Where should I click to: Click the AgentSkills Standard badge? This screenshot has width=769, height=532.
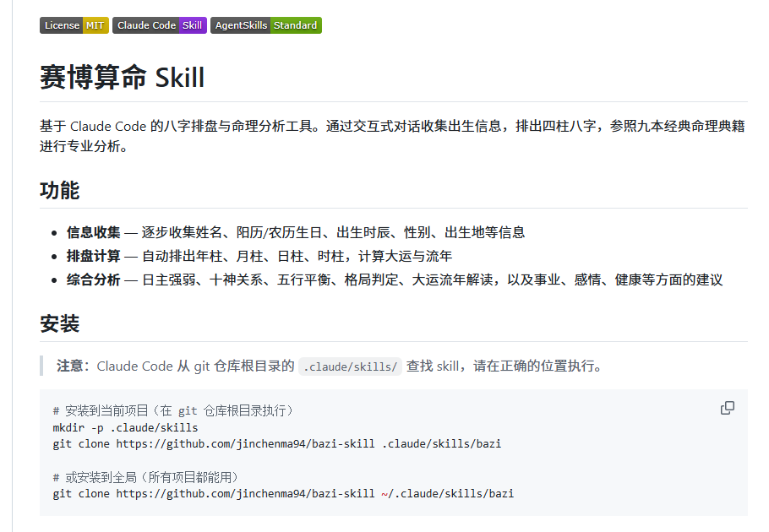click(x=266, y=25)
